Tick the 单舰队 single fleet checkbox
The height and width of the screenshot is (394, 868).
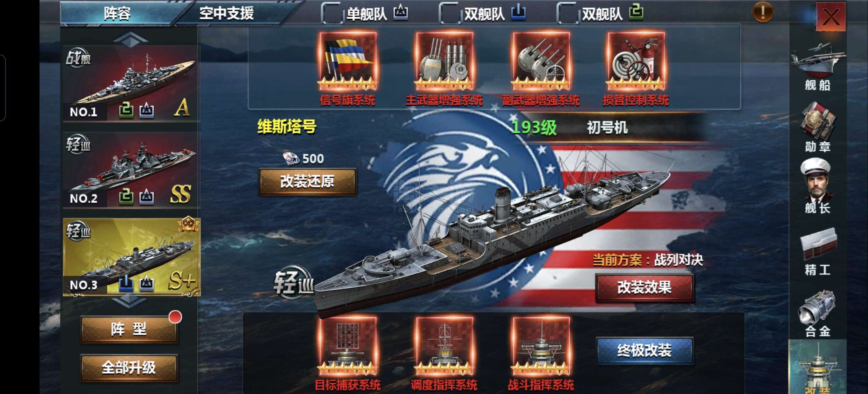[333, 14]
